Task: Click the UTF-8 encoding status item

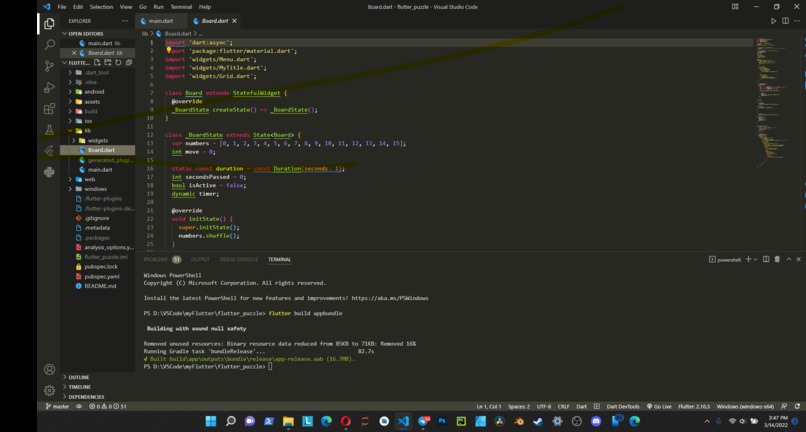Action: (x=544, y=406)
